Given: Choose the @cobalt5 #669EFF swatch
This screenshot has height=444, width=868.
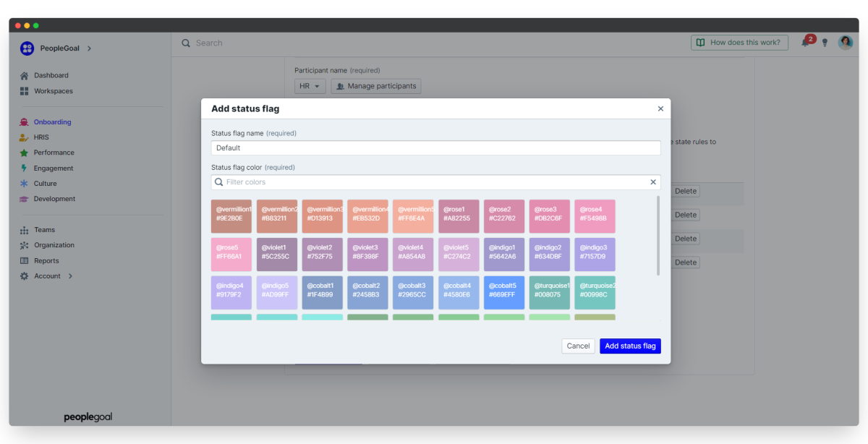Looking at the screenshot, I should 504,292.
